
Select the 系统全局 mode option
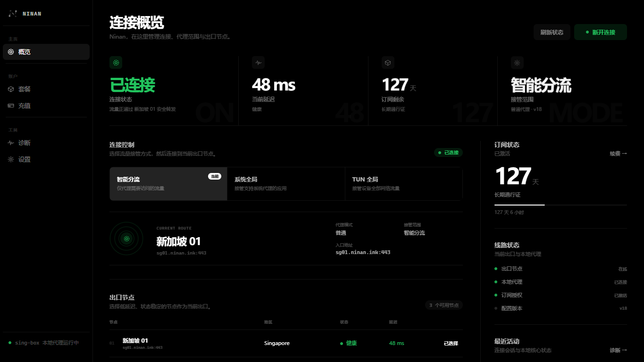286,184
